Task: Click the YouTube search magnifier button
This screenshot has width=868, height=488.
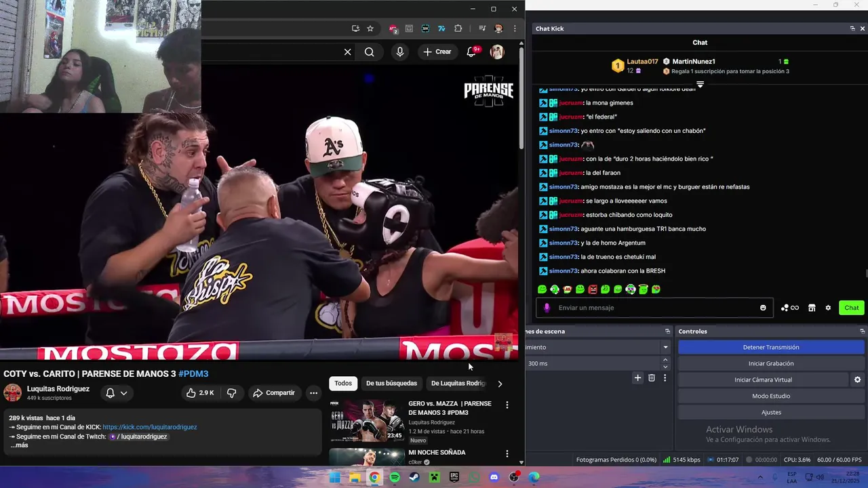Action: click(369, 52)
